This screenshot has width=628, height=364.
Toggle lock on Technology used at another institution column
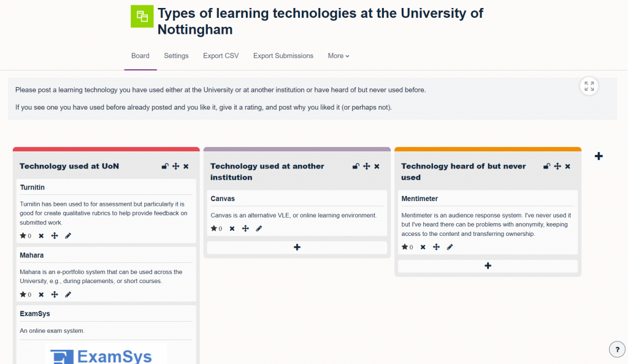pyautogui.click(x=356, y=166)
